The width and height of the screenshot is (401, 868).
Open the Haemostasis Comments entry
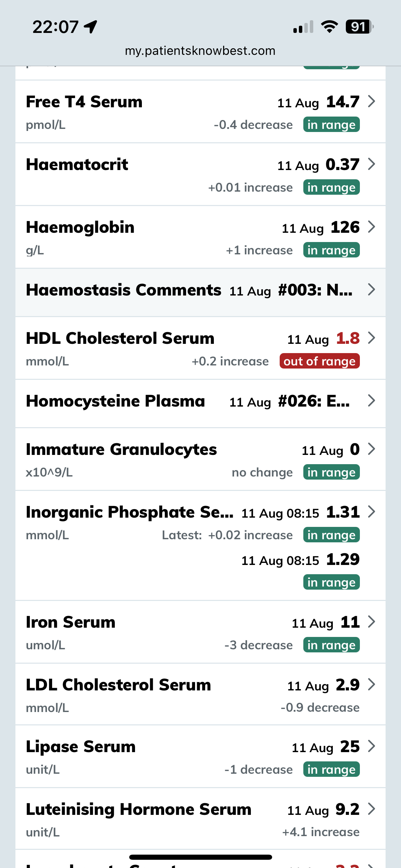tap(200, 291)
